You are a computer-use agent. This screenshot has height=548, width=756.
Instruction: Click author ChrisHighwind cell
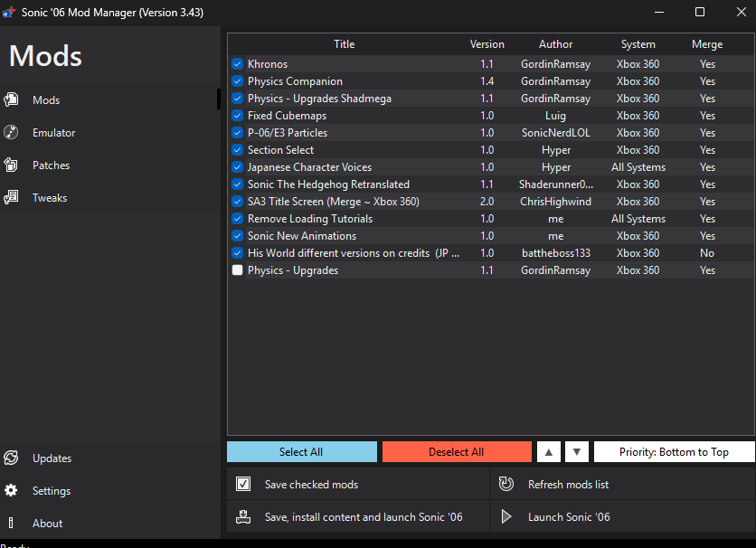pyautogui.click(x=555, y=202)
